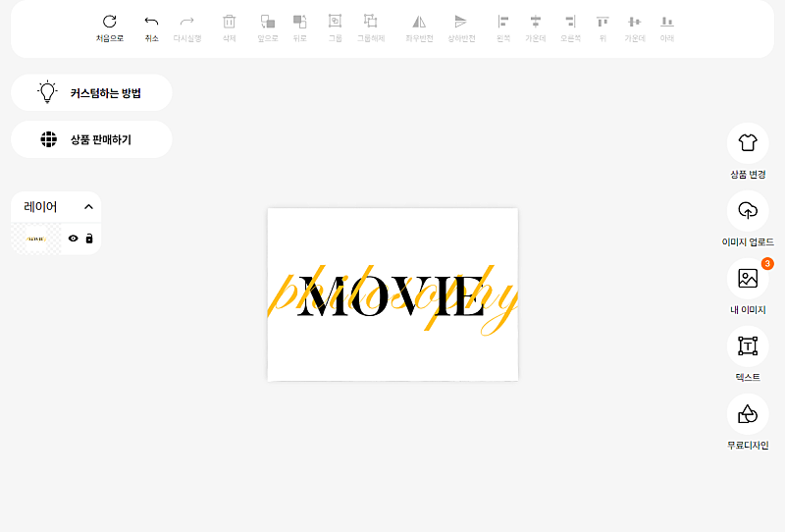The width and height of the screenshot is (785, 532).
Task: Bring forward with 앞으로 icon
Action: point(268,22)
